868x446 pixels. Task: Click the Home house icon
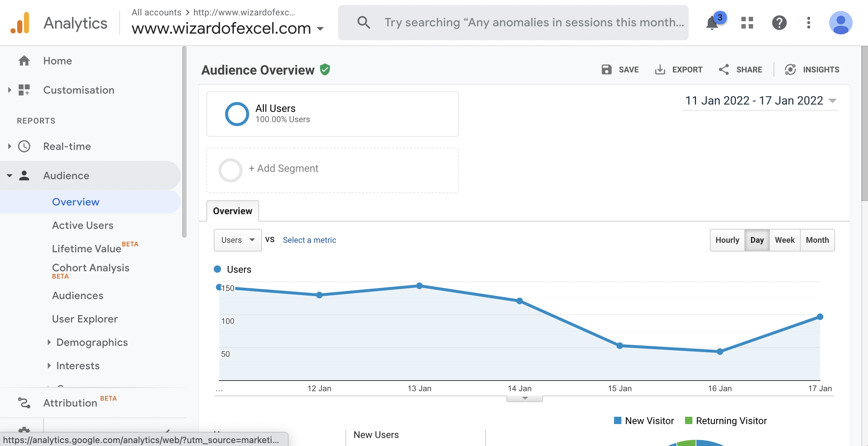[x=24, y=61]
